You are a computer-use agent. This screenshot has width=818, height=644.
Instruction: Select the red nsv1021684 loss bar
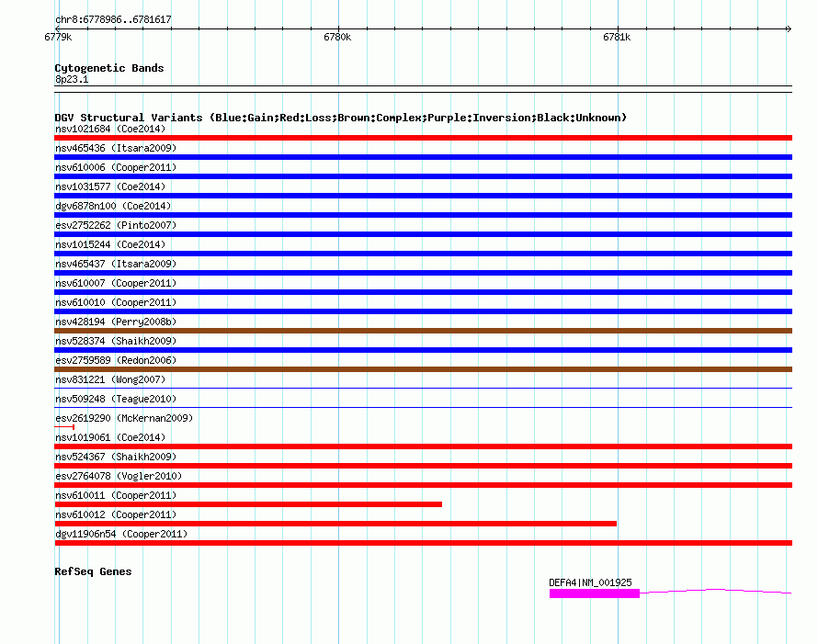click(x=423, y=138)
